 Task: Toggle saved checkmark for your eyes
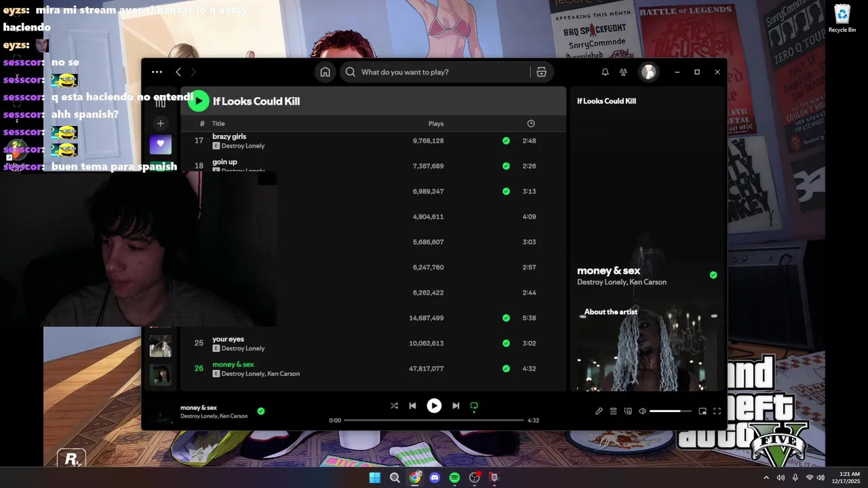[x=506, y=344]
